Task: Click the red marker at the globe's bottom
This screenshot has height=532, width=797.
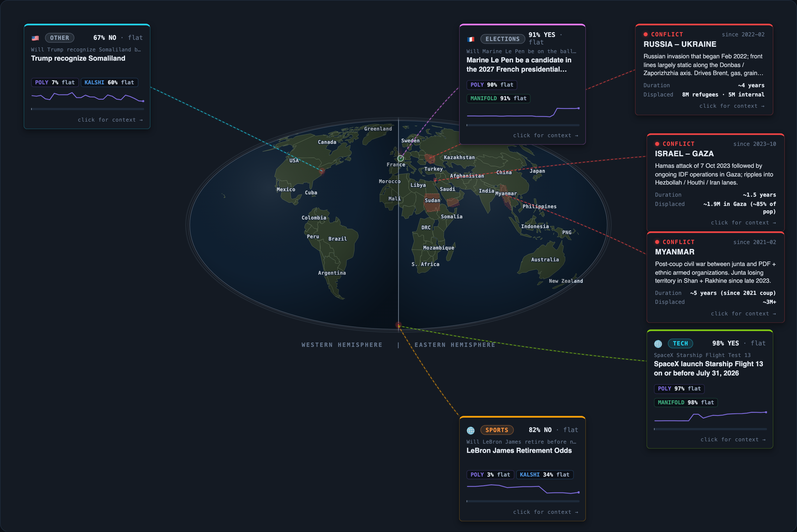Action: tap(398, 325)
